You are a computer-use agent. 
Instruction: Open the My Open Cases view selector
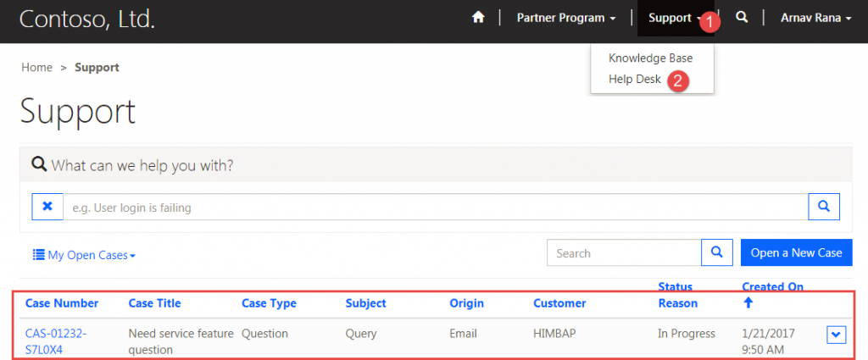84,255
